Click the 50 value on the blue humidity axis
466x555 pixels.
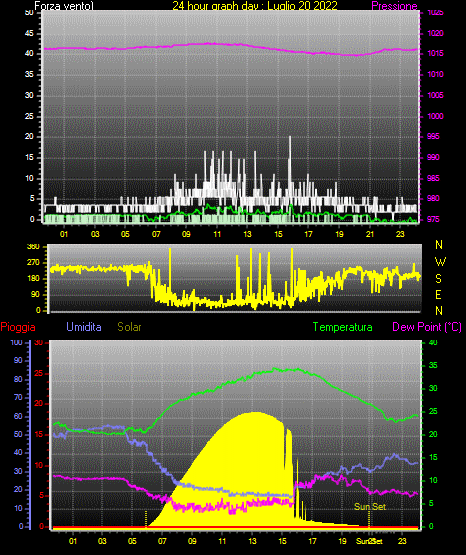[18, 434]
